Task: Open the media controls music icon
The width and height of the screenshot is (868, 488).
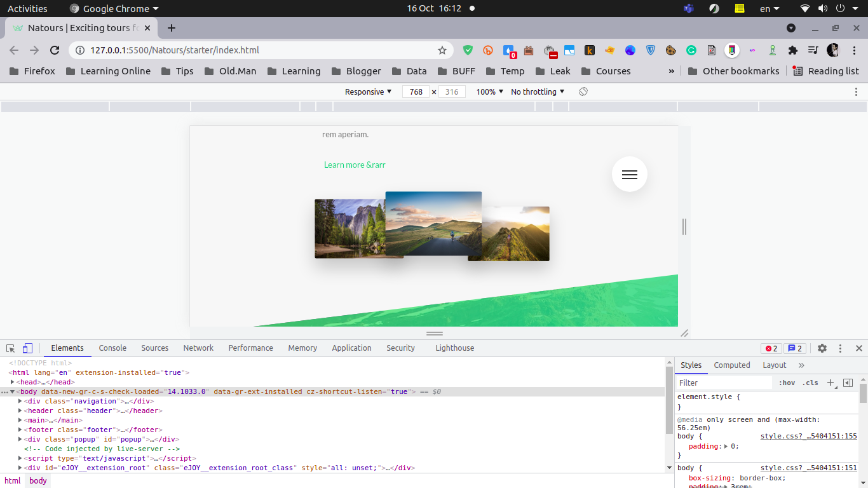Action: [813, 50]
